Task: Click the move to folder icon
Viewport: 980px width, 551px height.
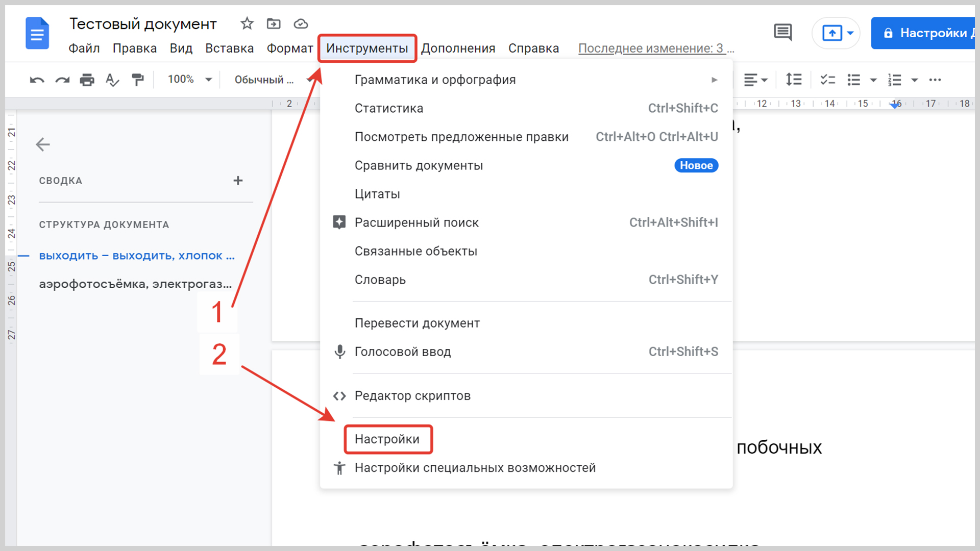Action: tap(274, 23)
